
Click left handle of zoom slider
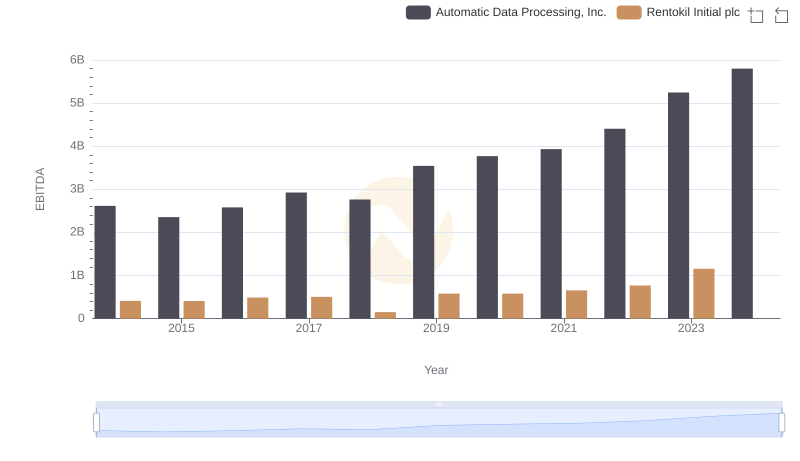tap(97, 423)
